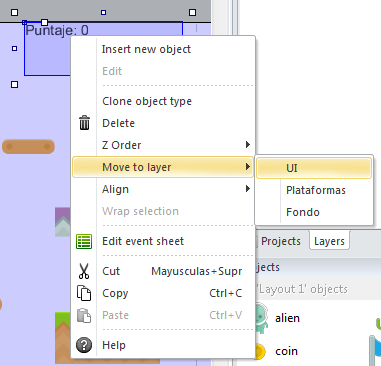
Task: Click the coin object icon
Action: pos(260,352)
